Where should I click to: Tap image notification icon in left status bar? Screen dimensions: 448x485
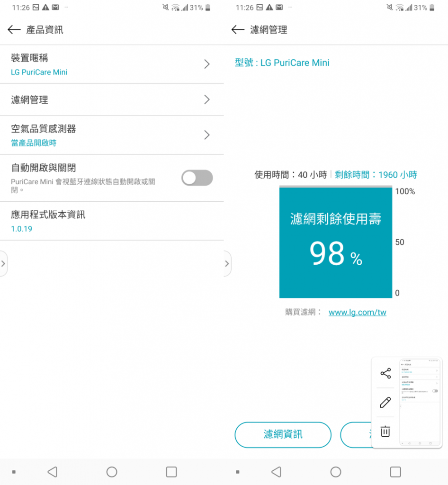pos(36,8)
